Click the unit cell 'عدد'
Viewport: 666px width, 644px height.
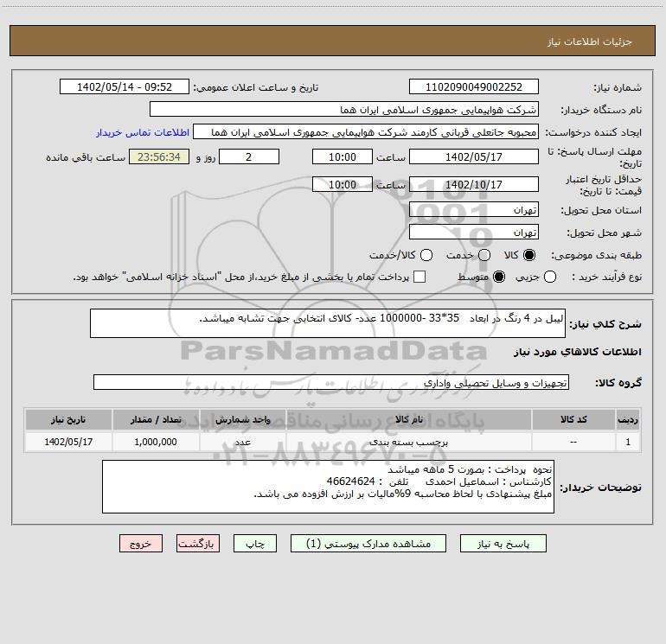tap(242, 442)
